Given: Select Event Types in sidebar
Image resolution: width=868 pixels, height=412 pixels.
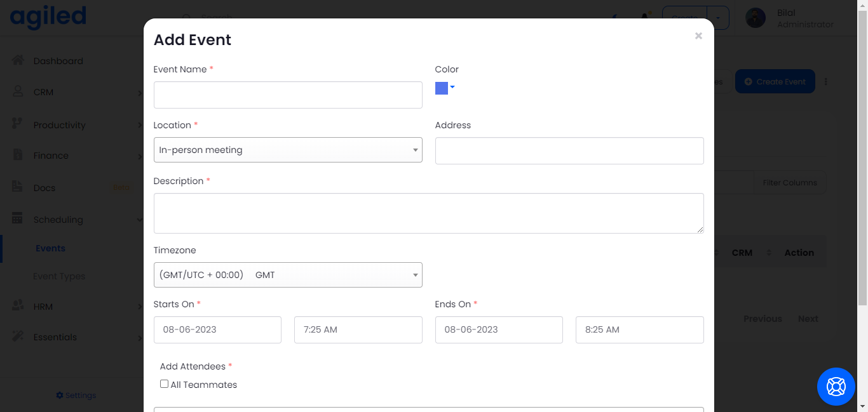Looking at the screenshot, I should [59, 276].
